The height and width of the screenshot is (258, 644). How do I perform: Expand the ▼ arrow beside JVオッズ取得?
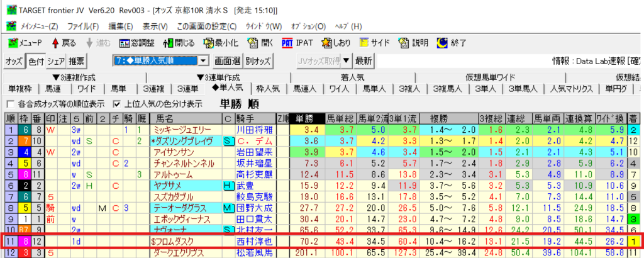(x=346, y=61)
